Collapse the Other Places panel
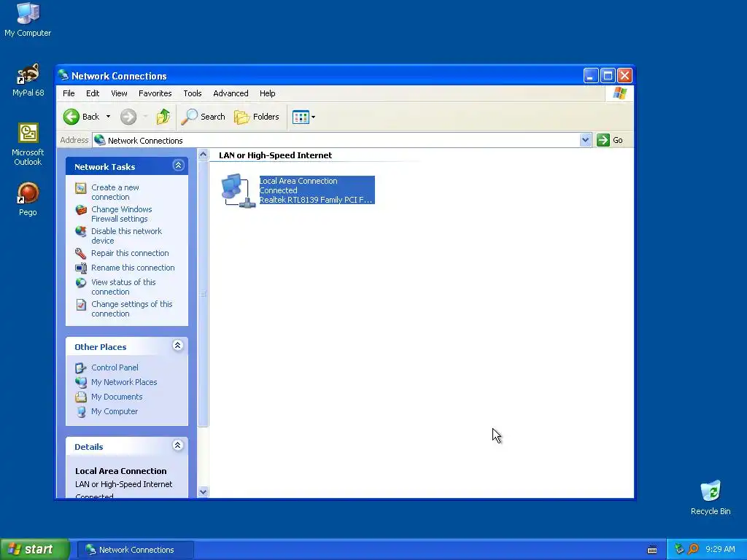The width and height of the screenshot is (747, 560). [x=178, y=345]
